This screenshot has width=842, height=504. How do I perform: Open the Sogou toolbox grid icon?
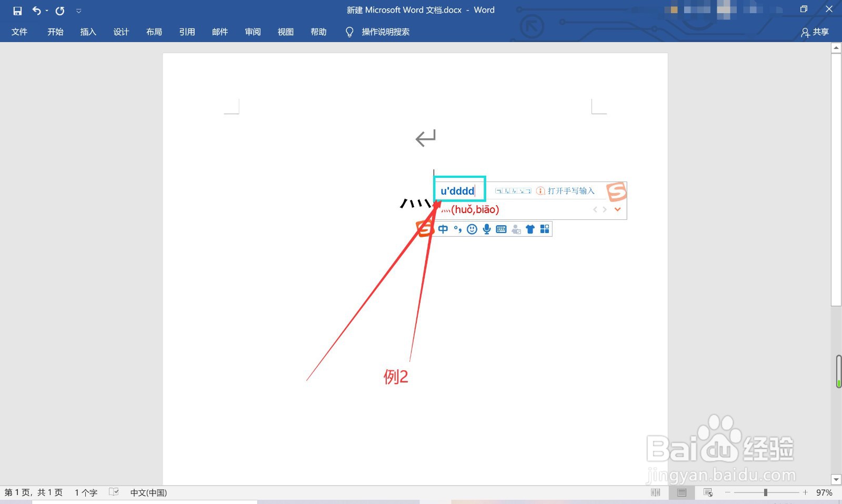[x=545, y=229]
